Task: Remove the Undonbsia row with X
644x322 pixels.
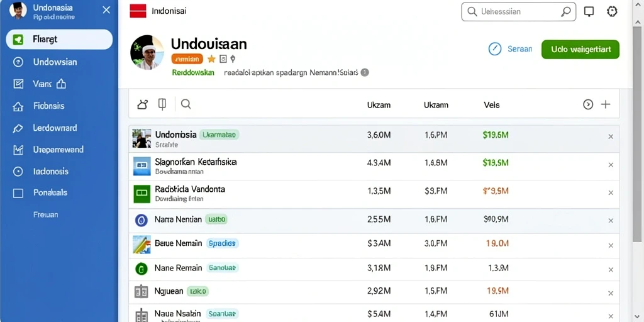Action: click(x=611, y=136)
